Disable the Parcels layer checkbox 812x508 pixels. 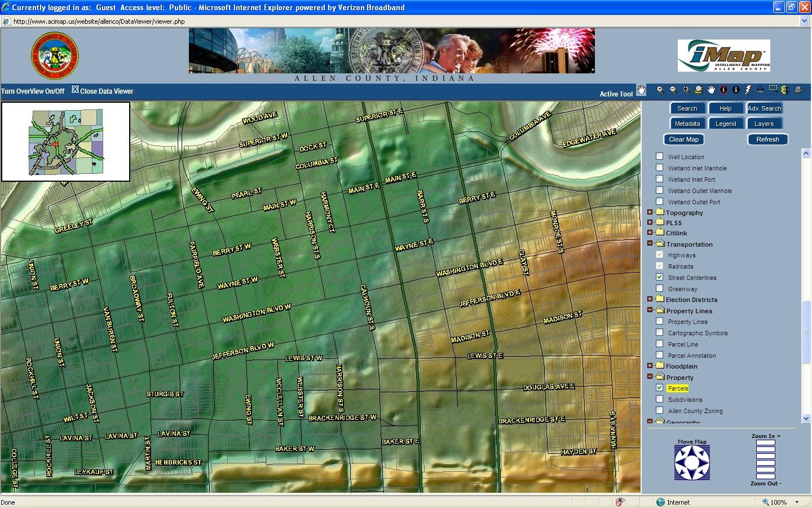click(x=659, y=388)
